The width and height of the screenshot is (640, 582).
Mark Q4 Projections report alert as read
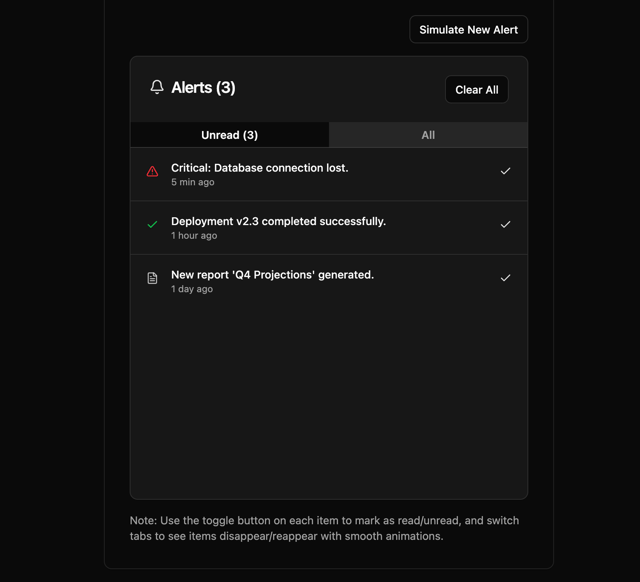point(505,278)
